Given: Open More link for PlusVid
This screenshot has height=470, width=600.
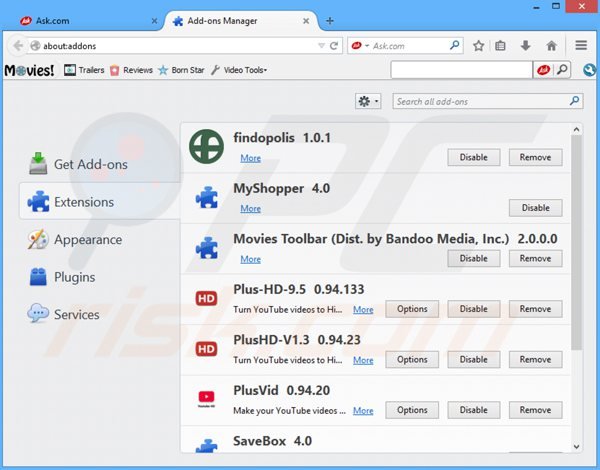Looking at the screenshot, I should point(363,411).
